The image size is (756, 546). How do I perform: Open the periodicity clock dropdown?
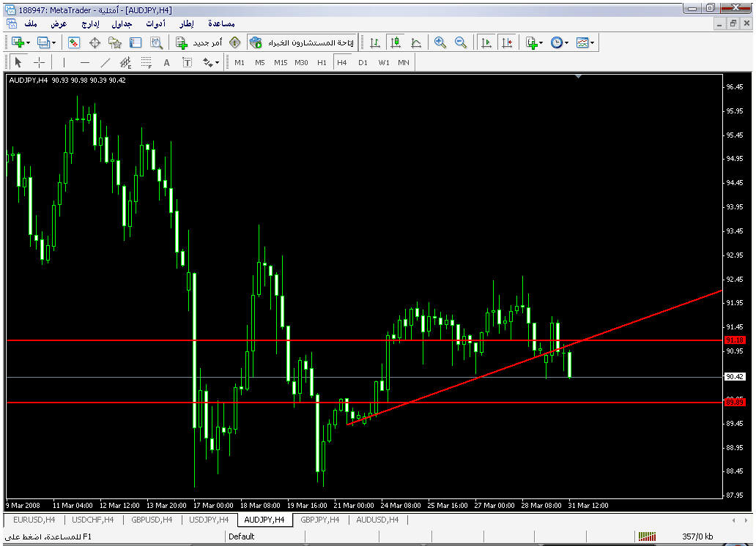(x=559, y=42)
